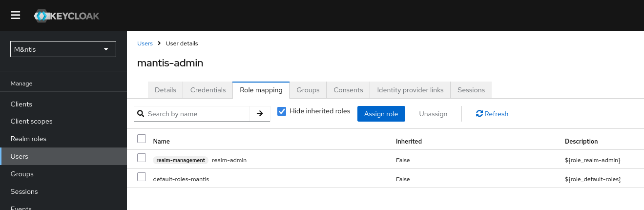Select the realm-admin role checkbox
This screenshot has width=644, height=210.
pos(142,158)
